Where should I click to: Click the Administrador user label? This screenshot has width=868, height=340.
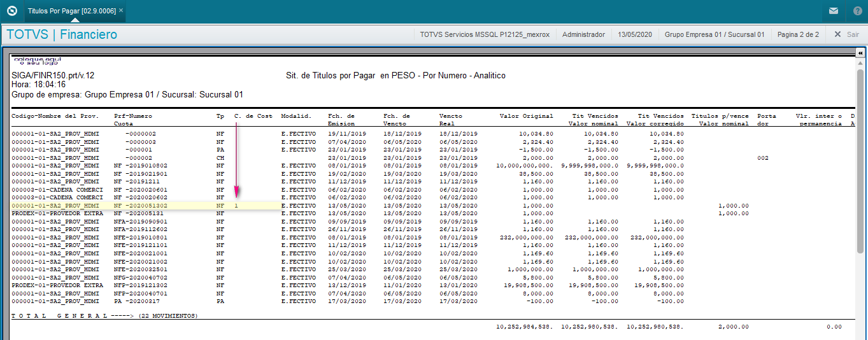tap(583, 34)
